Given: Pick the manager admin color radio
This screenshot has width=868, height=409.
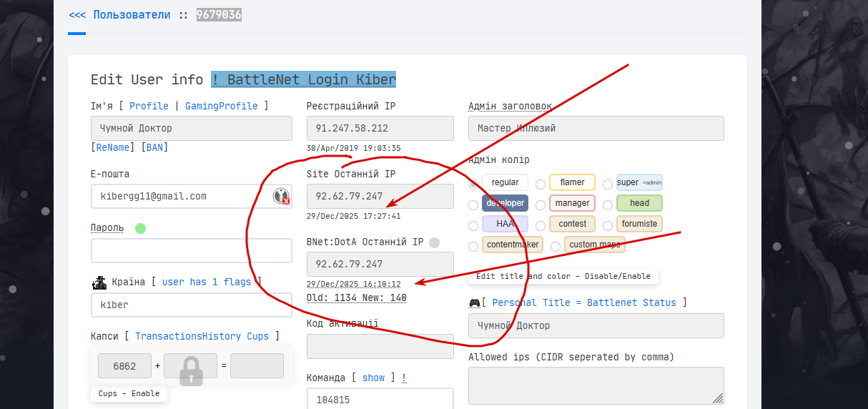Looking at the screenshot, I should pos(541,204).
